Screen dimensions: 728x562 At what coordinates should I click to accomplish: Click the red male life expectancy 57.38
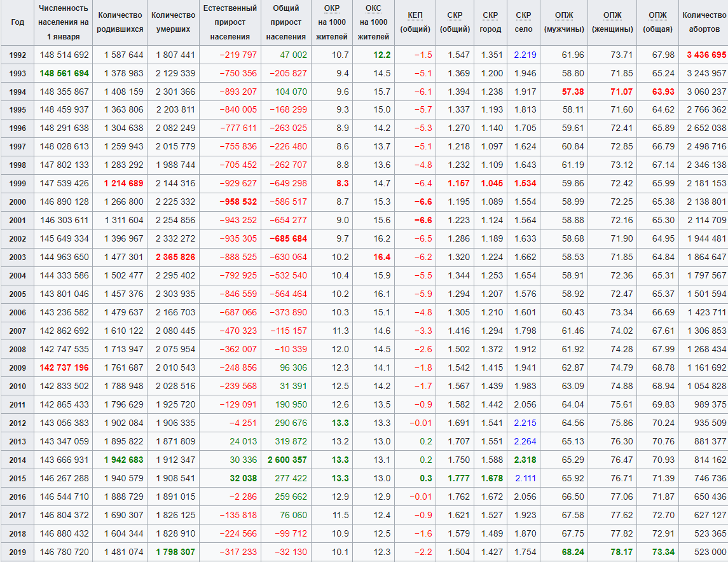(x=573, y=92)
